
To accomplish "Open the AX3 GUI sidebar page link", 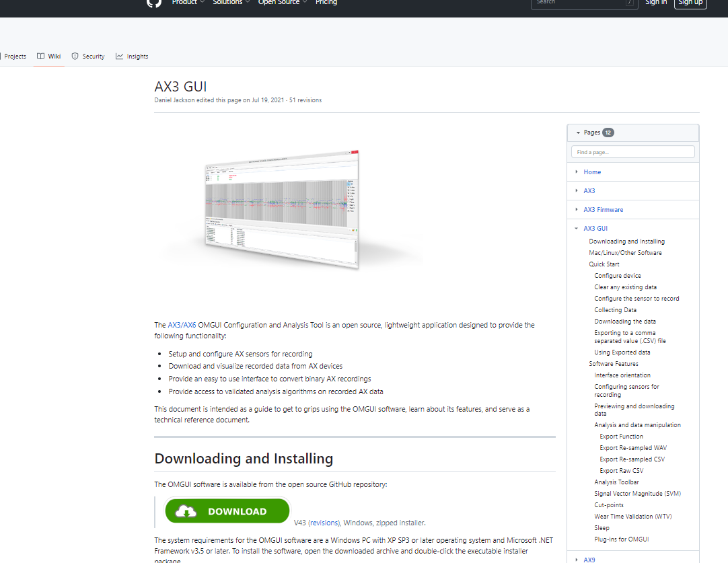I will coord(595,228).
